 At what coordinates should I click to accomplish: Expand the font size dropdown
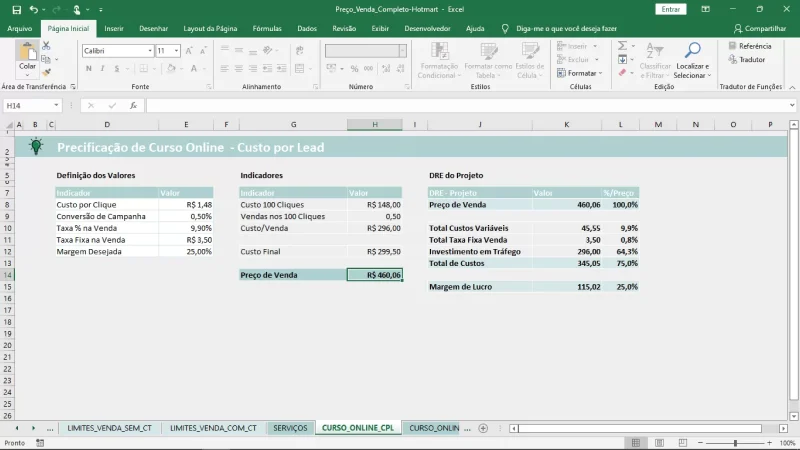(x=177, y=50)
